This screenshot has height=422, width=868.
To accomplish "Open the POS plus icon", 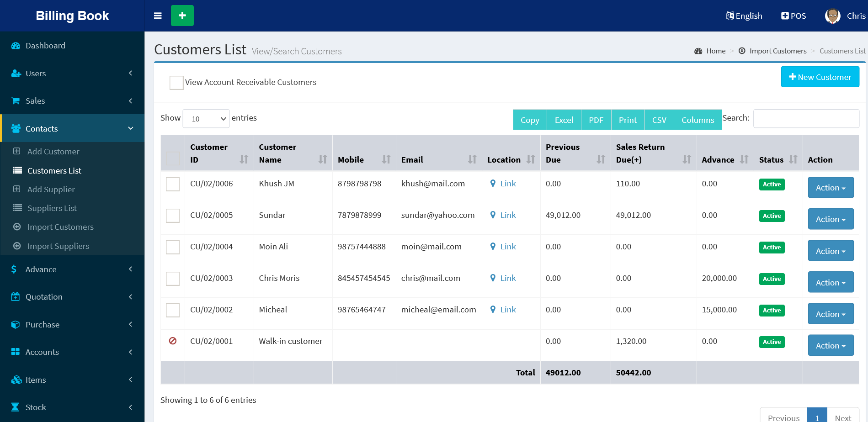I will click(x=785, y=16).
